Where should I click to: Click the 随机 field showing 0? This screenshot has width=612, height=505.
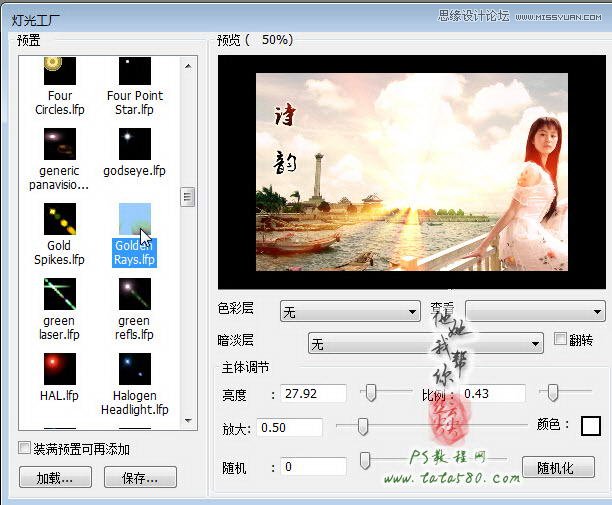(313, 466)
